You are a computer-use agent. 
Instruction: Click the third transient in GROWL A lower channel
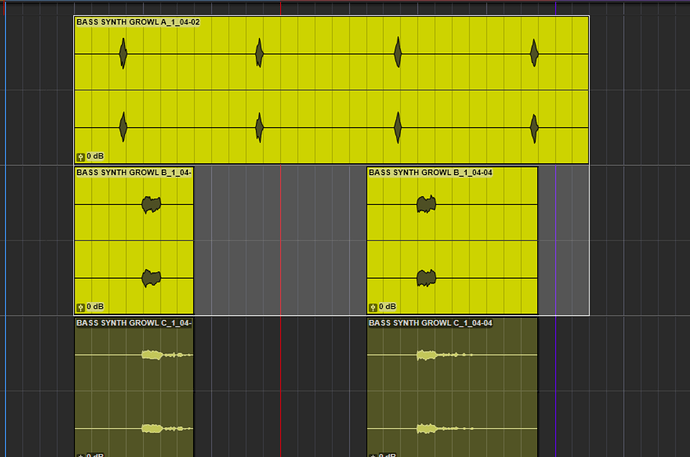pos(398,127)
